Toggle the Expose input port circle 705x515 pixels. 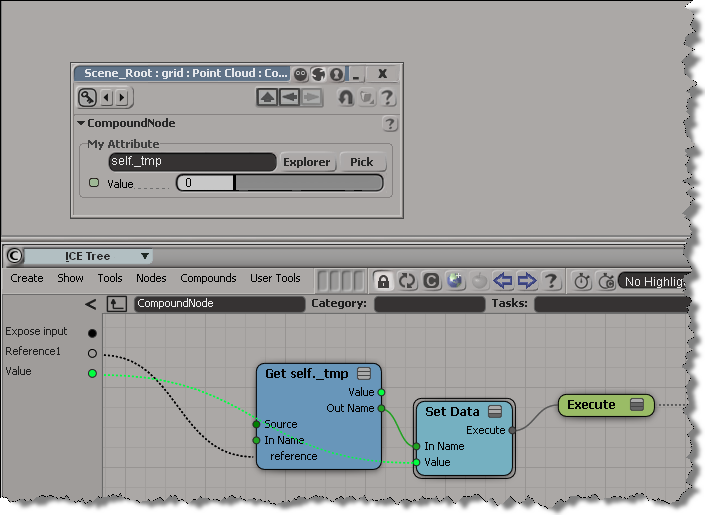[93, 332]
